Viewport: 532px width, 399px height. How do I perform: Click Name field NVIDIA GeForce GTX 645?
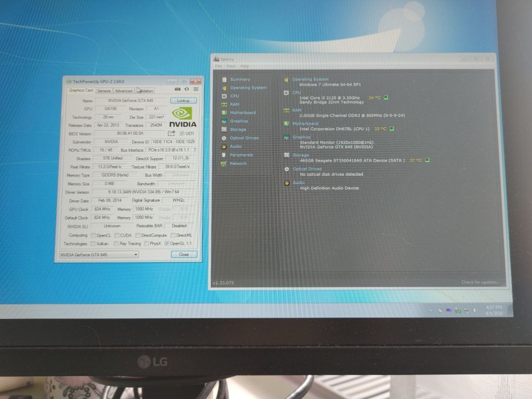(131, 101)
